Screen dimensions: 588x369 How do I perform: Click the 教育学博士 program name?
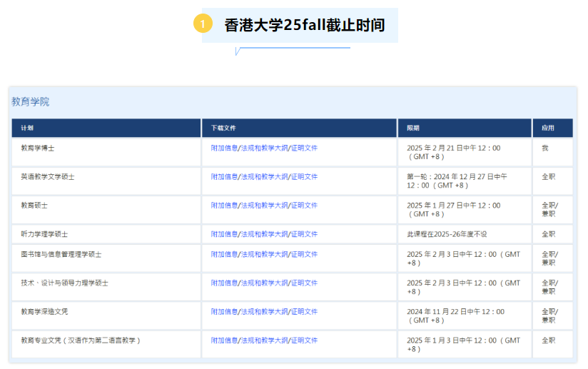(38, 148)
